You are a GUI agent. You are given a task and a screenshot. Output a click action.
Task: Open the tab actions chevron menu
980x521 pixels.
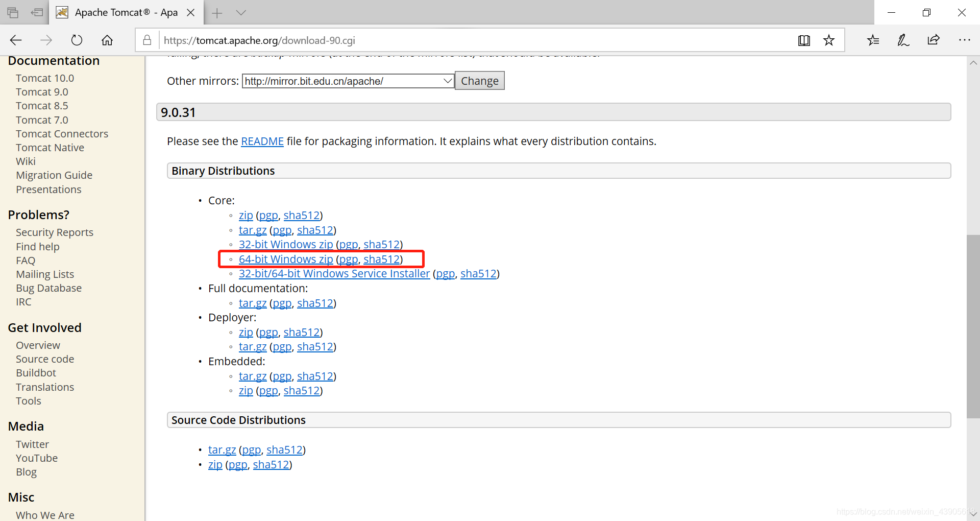tap(241, 13)
